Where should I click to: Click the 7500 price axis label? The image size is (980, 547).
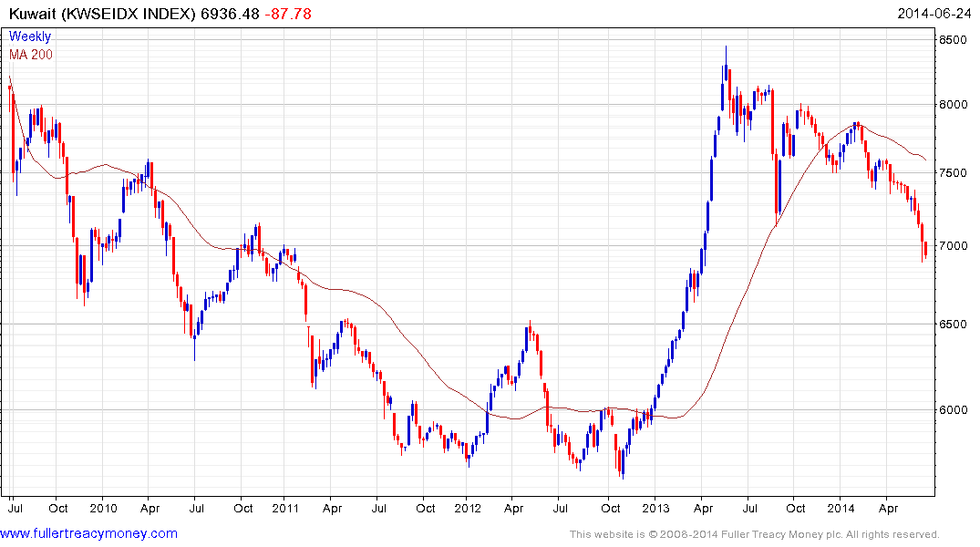tap(954, 172)
